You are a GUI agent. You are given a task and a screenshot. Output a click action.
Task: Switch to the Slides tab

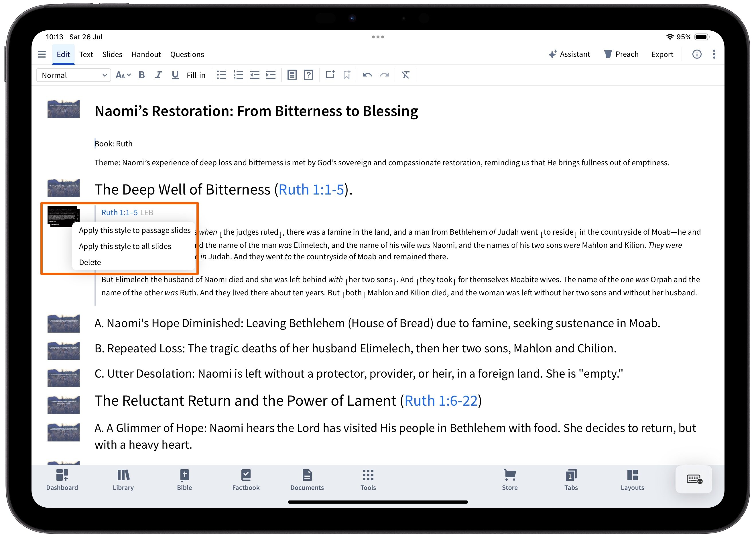tap(112, 54)
